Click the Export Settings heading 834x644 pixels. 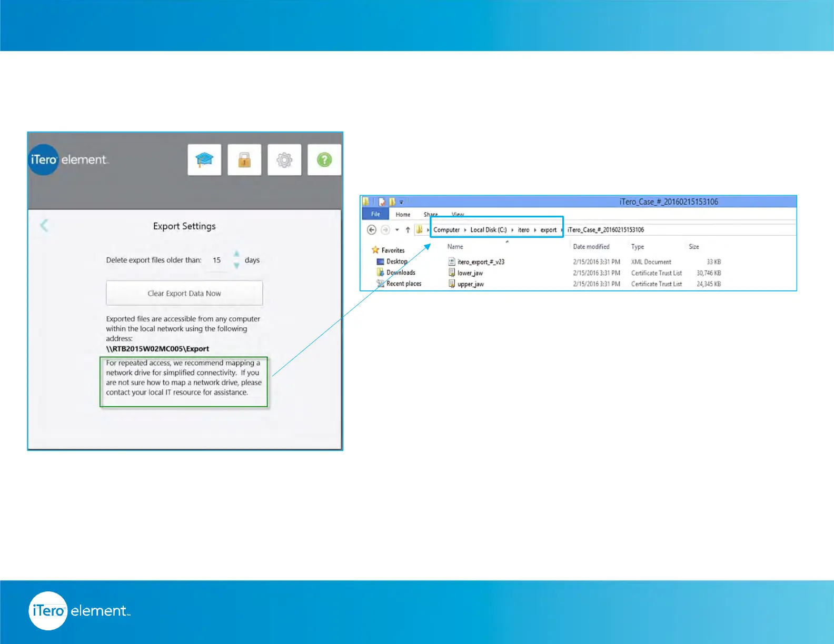[x=184, y=226]
